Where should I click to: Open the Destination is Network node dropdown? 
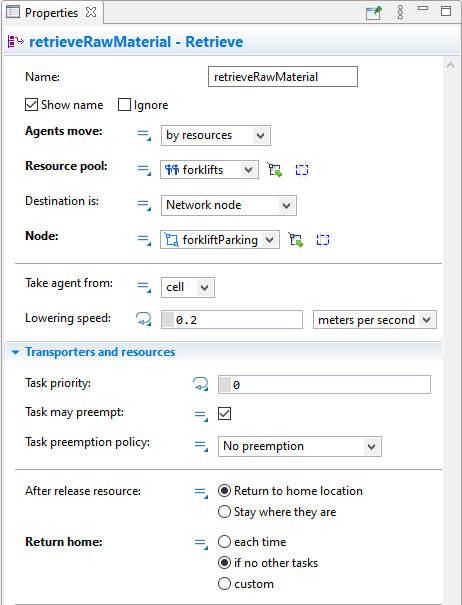tap(229, 205)
